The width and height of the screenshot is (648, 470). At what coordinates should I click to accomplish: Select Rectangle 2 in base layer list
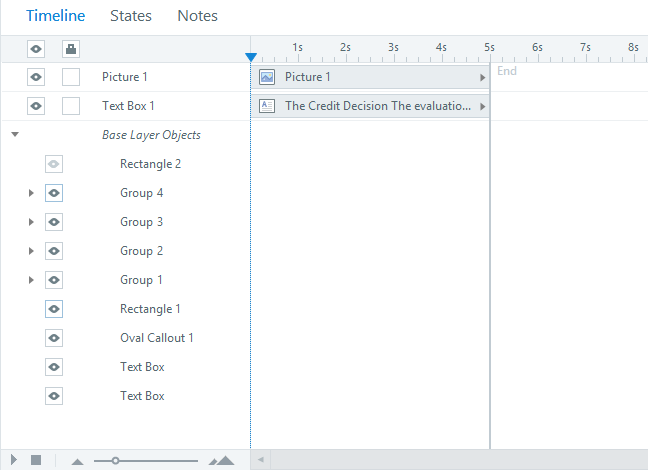click(150, 164)
